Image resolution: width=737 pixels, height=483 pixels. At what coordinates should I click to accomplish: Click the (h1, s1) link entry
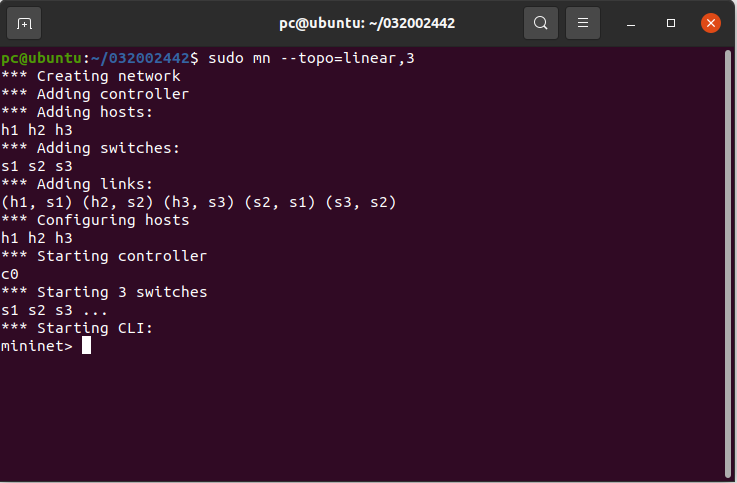coord(37,202)
